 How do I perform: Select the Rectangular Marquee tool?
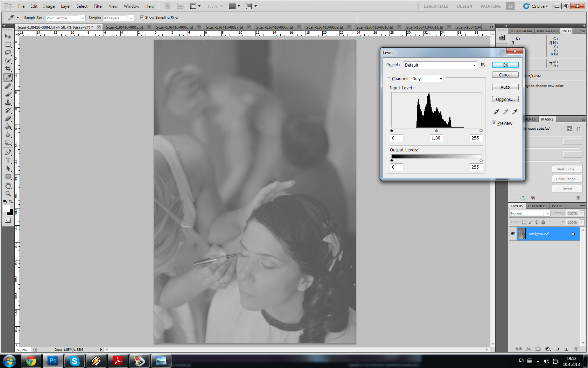8,45
